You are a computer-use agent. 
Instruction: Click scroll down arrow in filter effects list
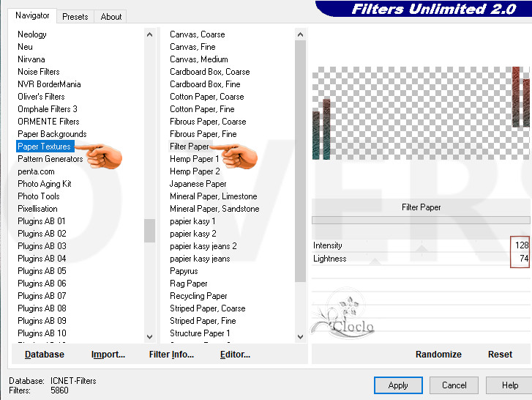point(300,336)
